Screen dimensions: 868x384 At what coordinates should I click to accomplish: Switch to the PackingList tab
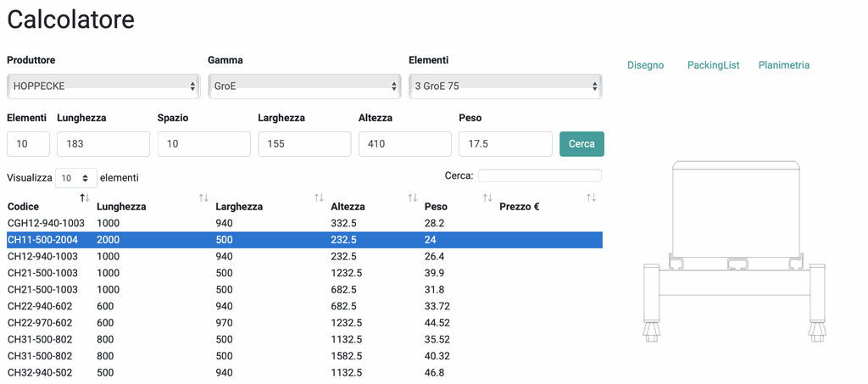click(x=714, y=65)
